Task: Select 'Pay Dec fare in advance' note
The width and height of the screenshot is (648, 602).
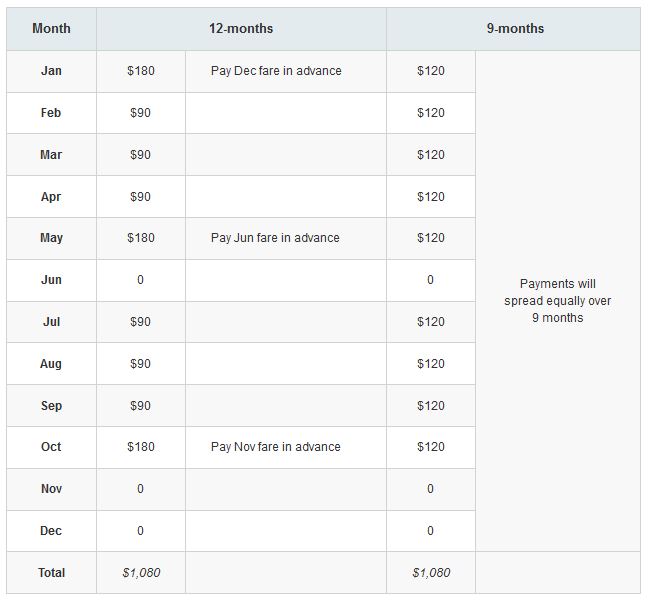Action: (x=276, y=71)
